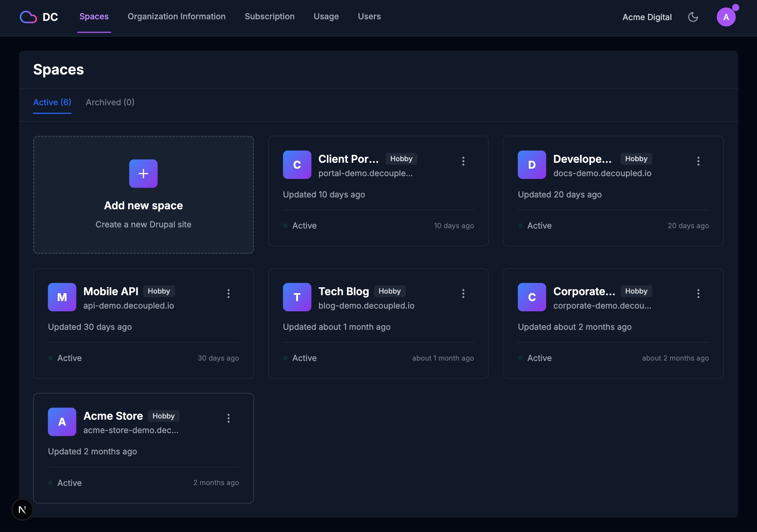Open the Acme Store options menu
Viewport: 757px width, 532px height.
click(x=228, y=418)
